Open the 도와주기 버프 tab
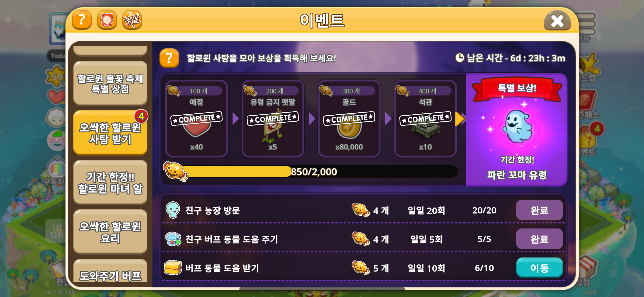This screenshot has width=644, height=297. [x=110, y=273]
